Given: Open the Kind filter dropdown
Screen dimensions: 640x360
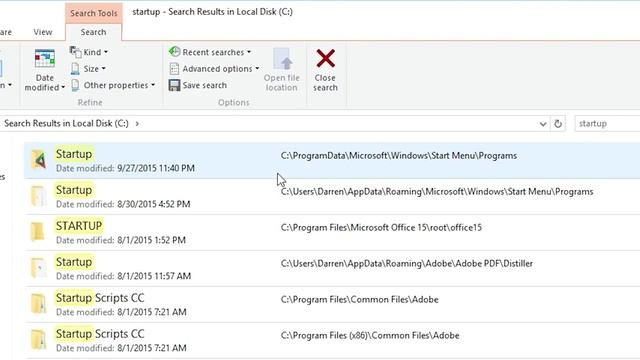Looking at the screenshot, I should (x=89, y=52).
